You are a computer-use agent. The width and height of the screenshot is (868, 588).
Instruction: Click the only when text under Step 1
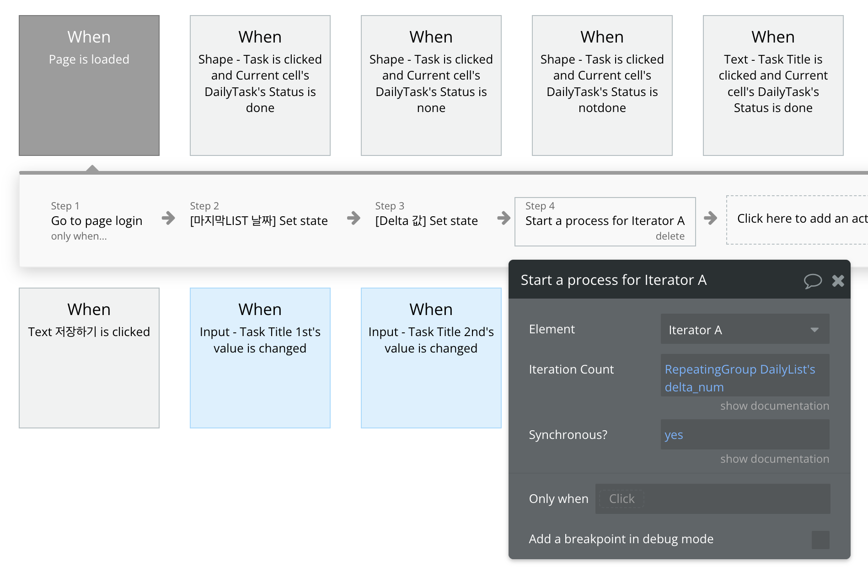point(79,236)
